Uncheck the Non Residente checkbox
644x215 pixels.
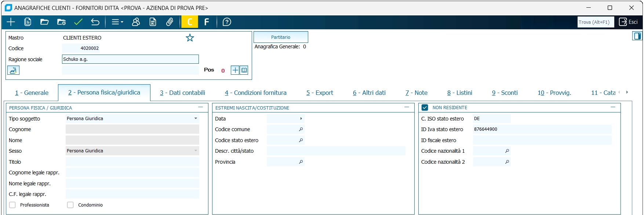tap(425, 107)
